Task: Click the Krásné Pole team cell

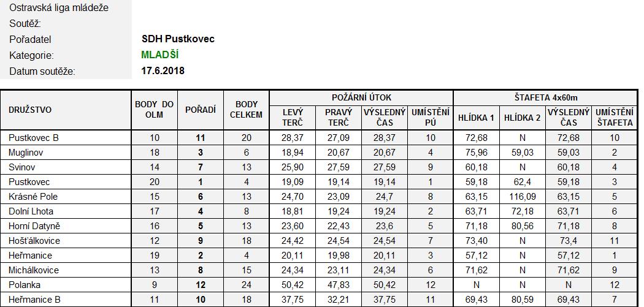Action: pos(66,197)
